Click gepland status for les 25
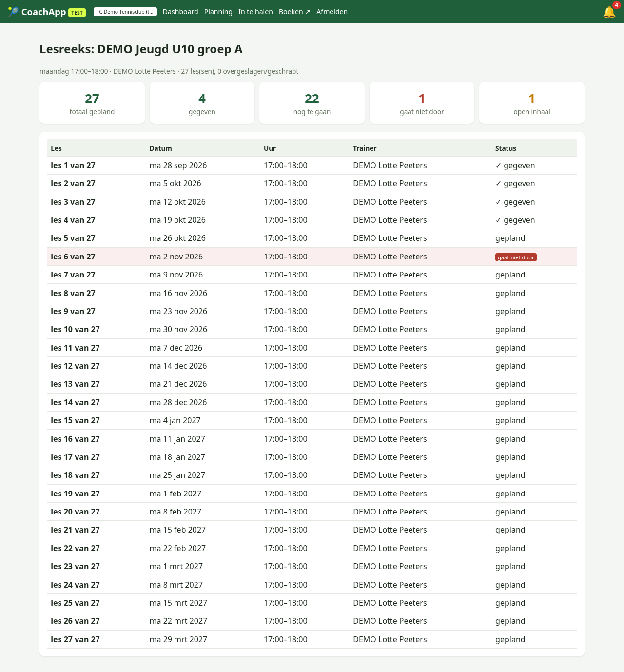This screenshot has width=624, height=672. (x=510, y=603)
